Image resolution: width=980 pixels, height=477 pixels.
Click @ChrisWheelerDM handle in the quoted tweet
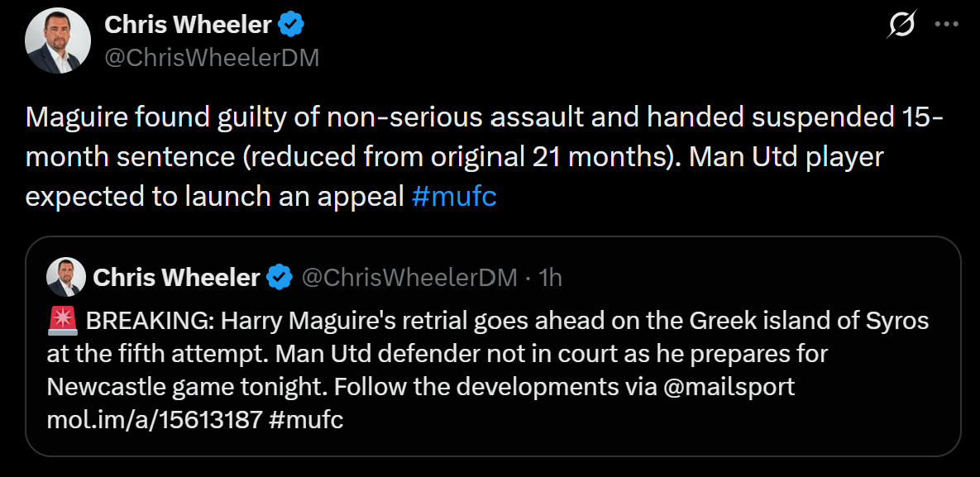(x=409, y=278)
